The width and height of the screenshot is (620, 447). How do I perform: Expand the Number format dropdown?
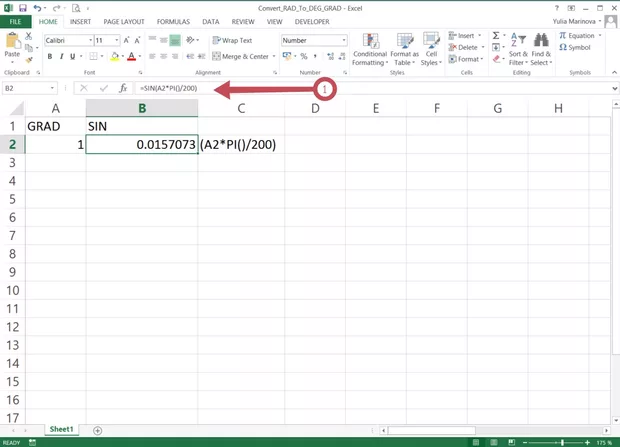(x=344, y=41)
